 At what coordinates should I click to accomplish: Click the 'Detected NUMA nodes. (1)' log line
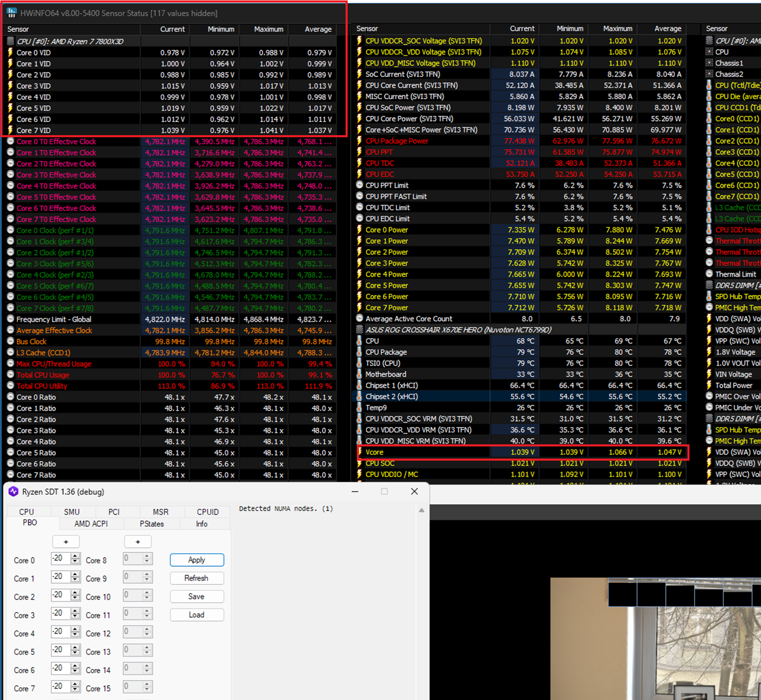(286, 508)
